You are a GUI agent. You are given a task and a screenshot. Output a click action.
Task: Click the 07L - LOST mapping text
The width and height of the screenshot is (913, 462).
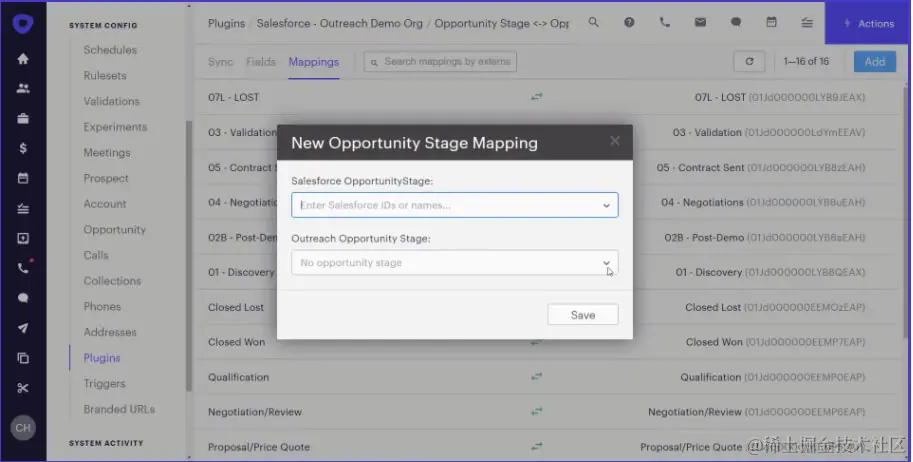233,97
